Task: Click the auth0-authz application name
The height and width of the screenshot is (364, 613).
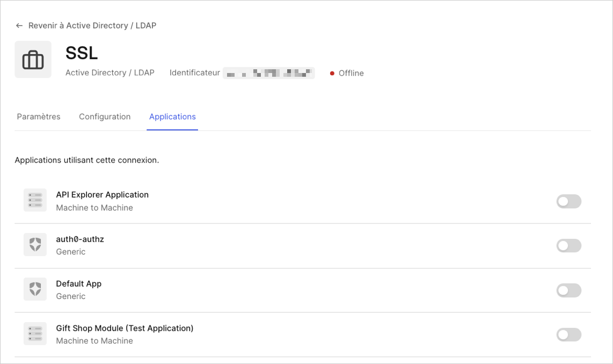Action: point(80,239)
